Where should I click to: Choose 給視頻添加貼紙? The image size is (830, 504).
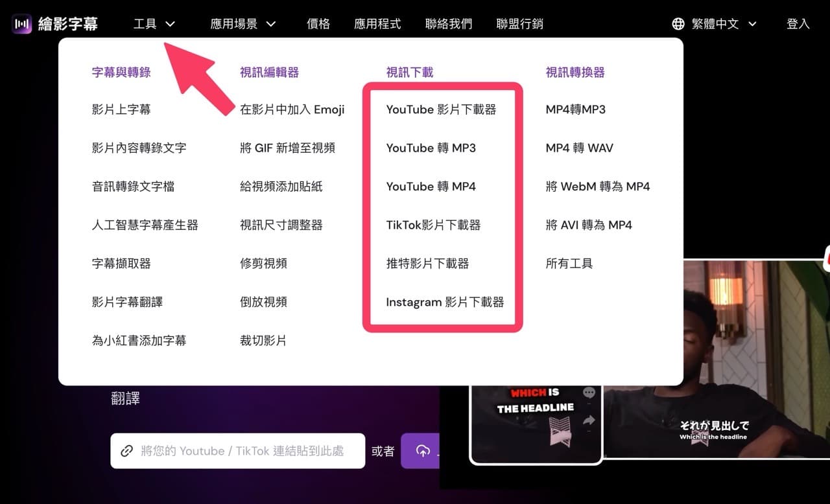tap(281, 187)
